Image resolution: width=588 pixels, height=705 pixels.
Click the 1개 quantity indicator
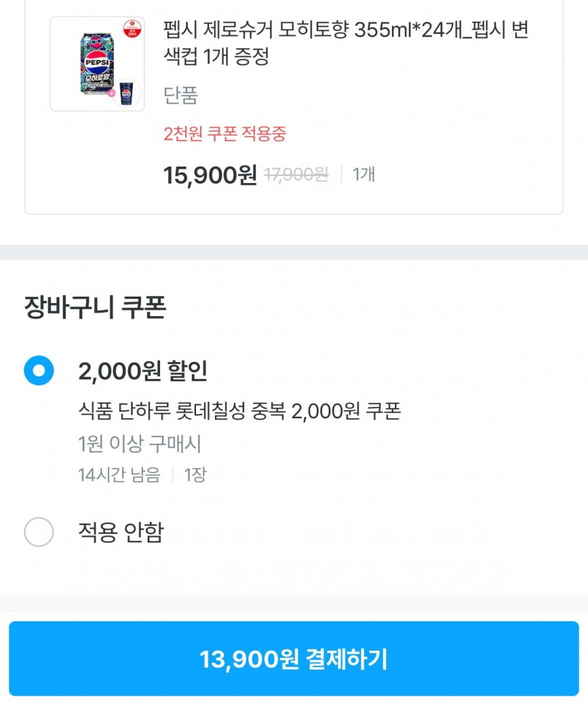click(364, 174)
